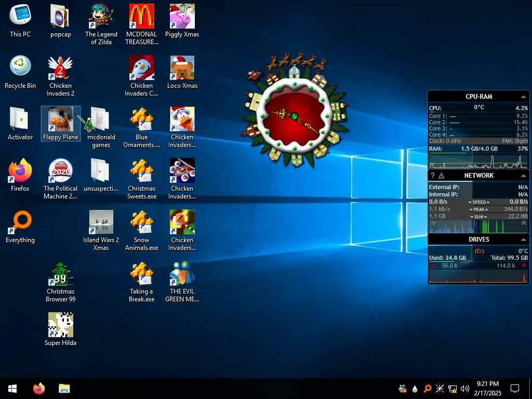Launch Chicken Invaders icon with green chicken
The height and width of the screenshot is (399, 532).
(182, 230)
